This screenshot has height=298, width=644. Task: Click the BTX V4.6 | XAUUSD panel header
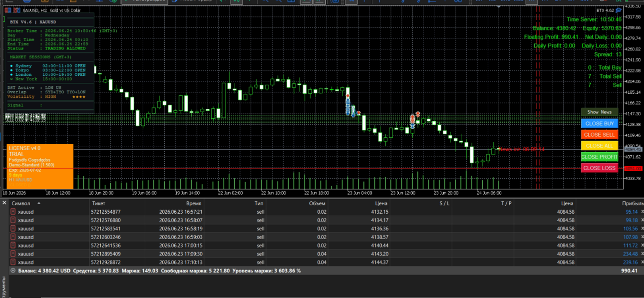[33, 22]
